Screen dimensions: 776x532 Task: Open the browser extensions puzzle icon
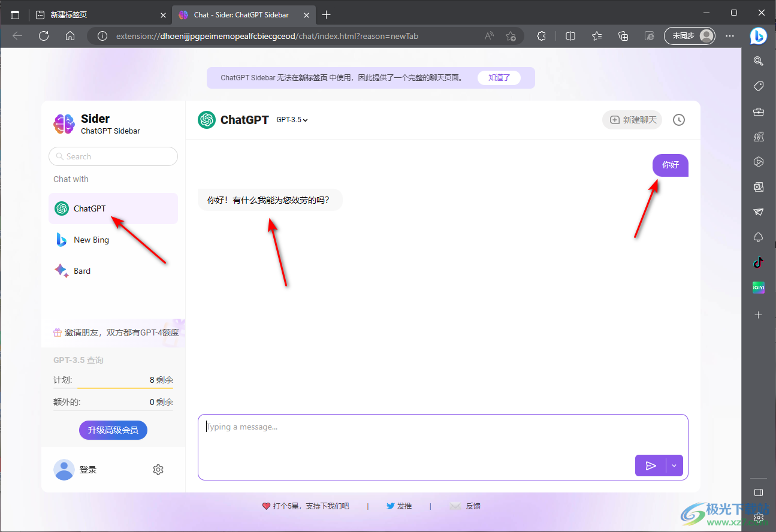pyautogui.click(x=541, y=36)
